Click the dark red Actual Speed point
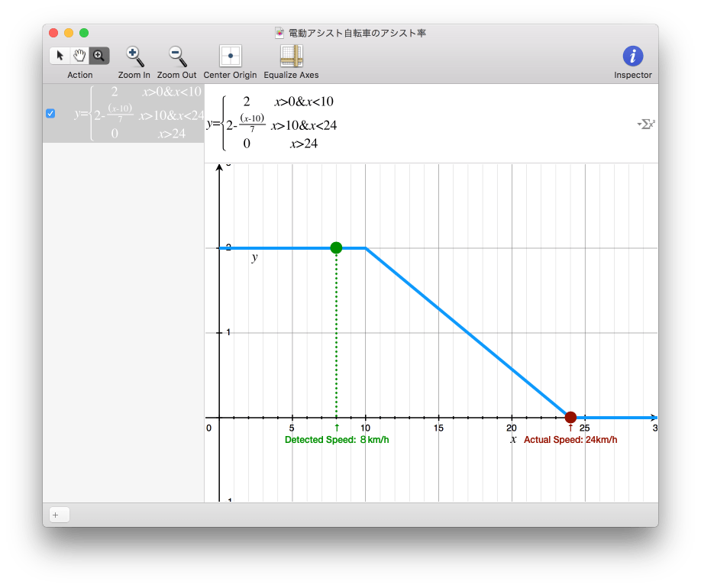The height and width of the screenshot is (588, 701). pos(570,417)
